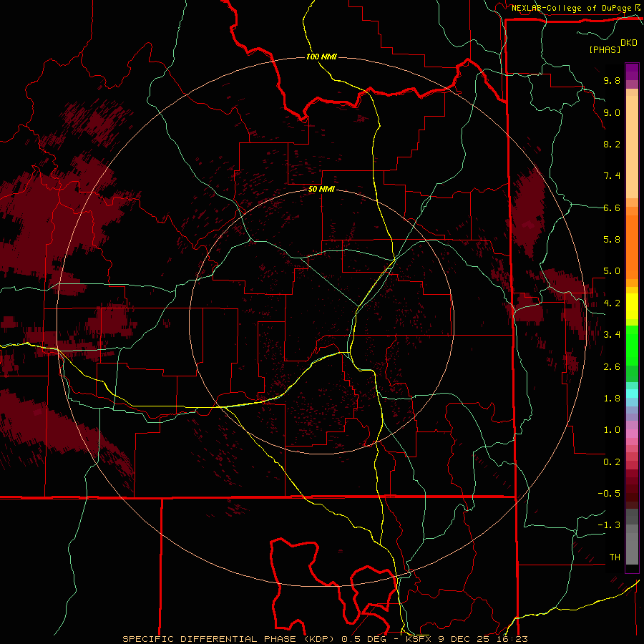
Task: Click the -0.5 value on color scale
Action: coord(609,494)
